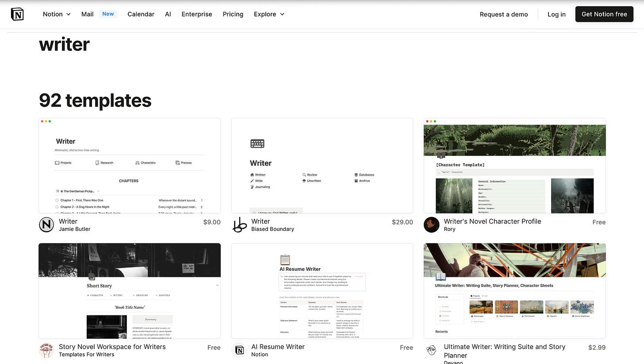644x364 pixels.
Task: Open the $9.00 Writer template title
Action: click(68, 221)
